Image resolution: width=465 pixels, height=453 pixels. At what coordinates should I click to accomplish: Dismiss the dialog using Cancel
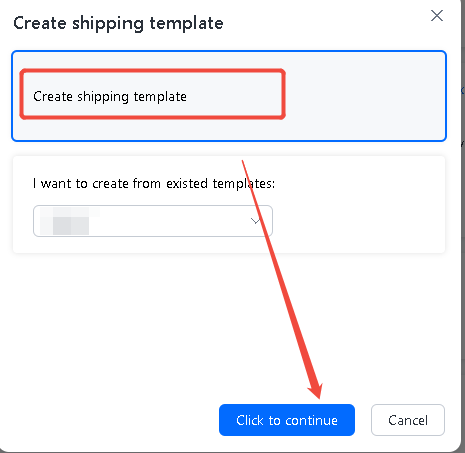408,420
